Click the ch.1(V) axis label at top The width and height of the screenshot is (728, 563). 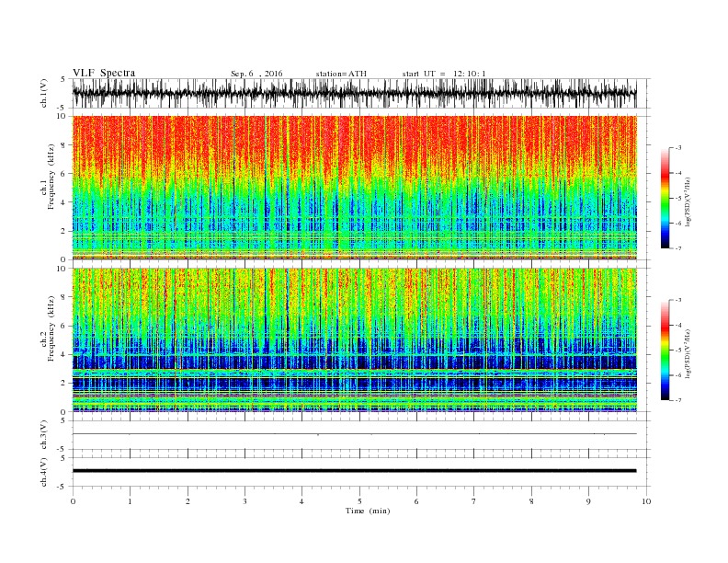44,93
